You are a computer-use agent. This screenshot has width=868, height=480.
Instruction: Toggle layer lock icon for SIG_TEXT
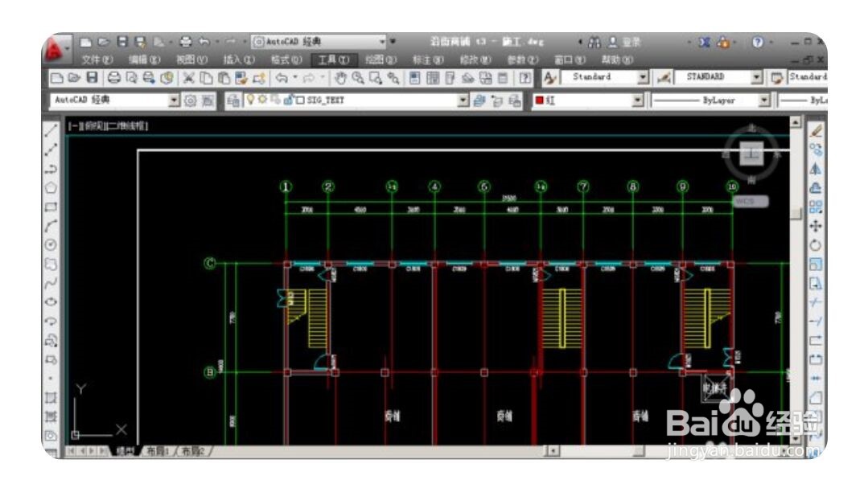tap(289, 100)
